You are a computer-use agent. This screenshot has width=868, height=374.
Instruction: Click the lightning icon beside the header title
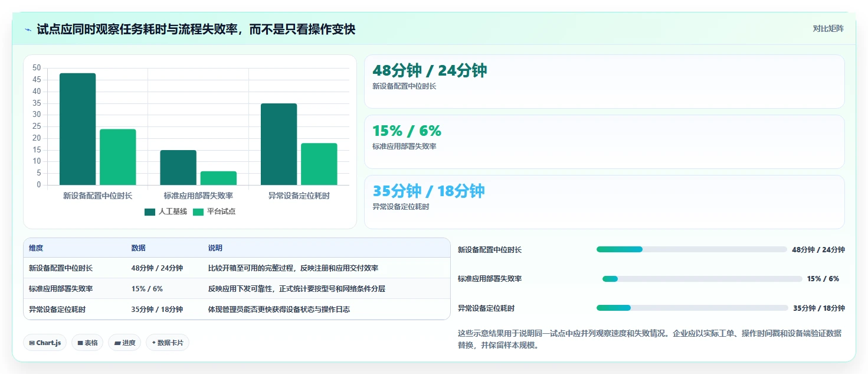28,29
